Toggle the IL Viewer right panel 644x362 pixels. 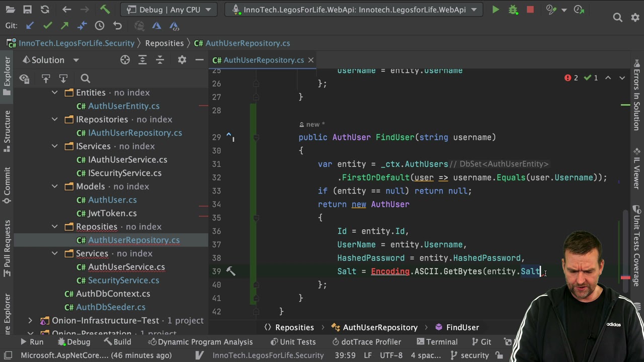pos(636,169)
